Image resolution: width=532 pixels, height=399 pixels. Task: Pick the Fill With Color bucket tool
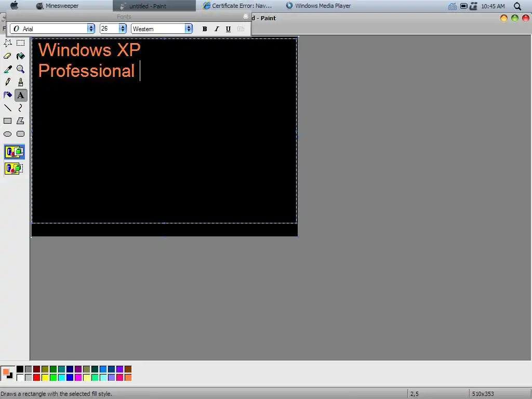[21, 56]
